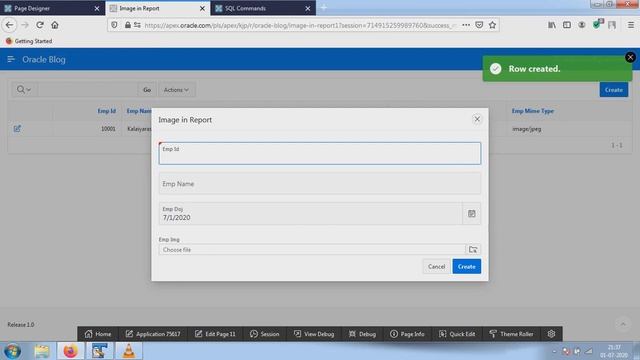Click the Emp Img browse folder icon
This screenshot has height=360, width=640.
point(473,249)
